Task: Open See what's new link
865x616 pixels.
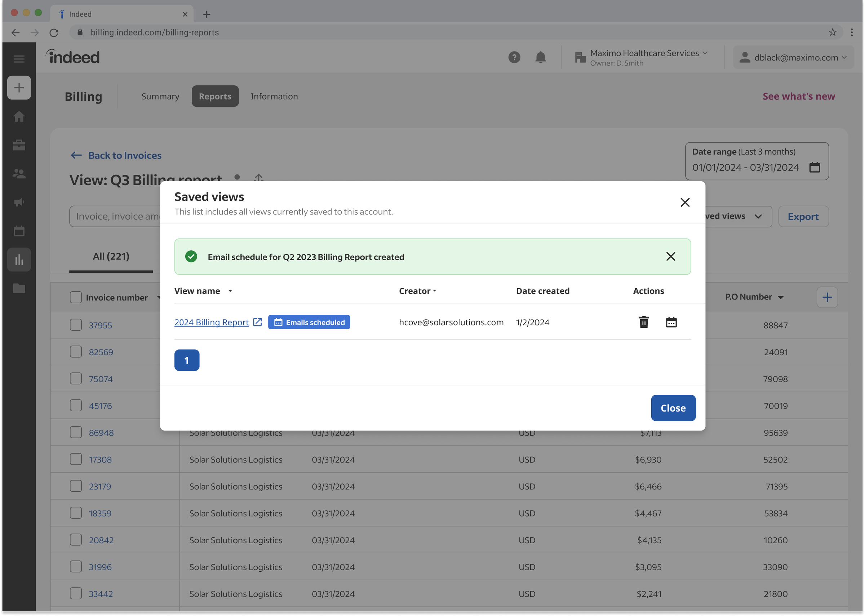Action: 798,96
